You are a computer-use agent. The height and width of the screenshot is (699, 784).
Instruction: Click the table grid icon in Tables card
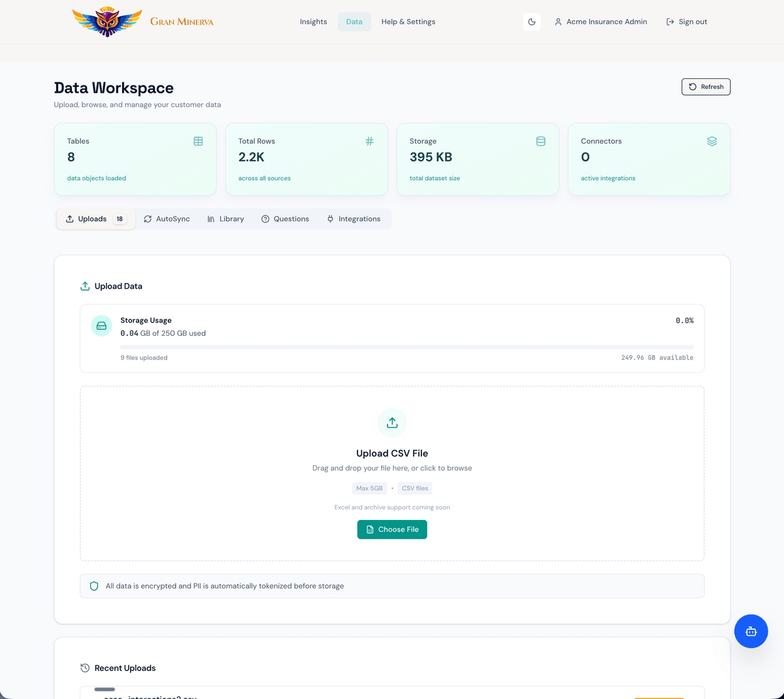(x=198, y=141)
